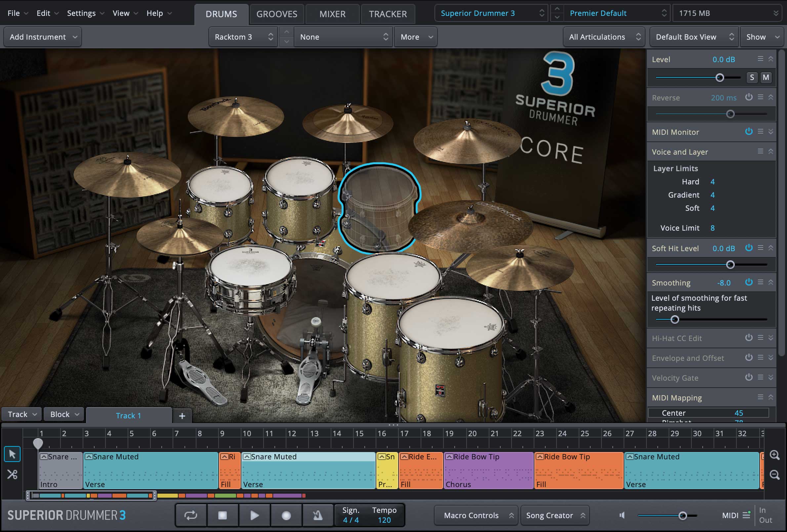
Task: Switch to the GROOVES tab
Action: pyautogui.click(x=277, y=14)
